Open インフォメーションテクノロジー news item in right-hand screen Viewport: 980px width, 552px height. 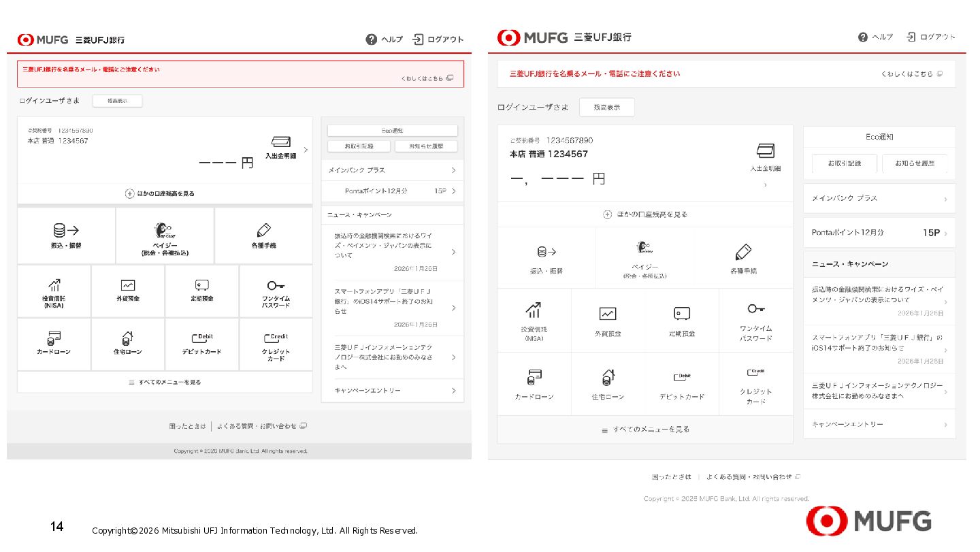879,391
